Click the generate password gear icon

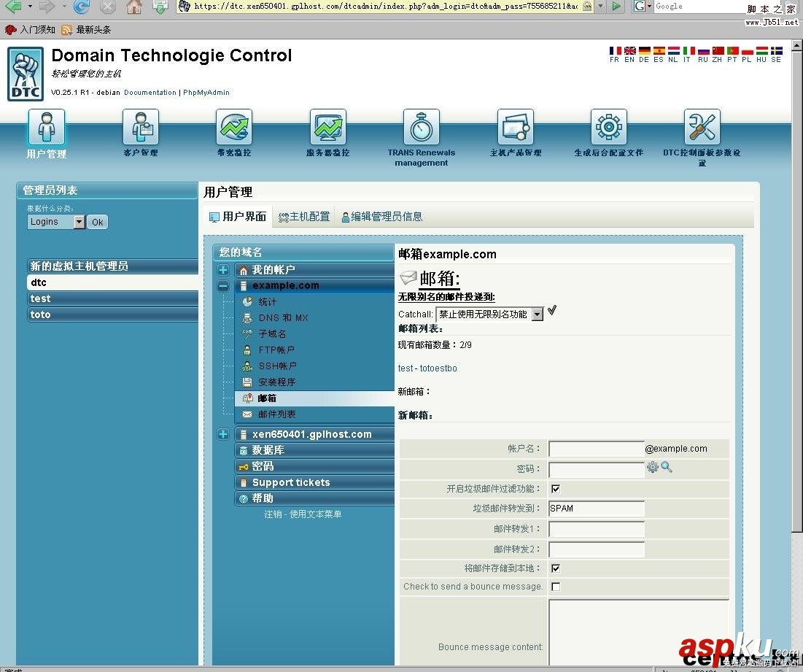pyautogui.click(x=653, y=467)
